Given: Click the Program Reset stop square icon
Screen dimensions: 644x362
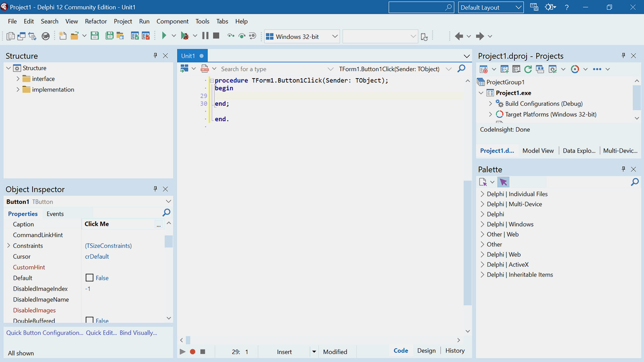Looking at the screenshot, I should (x=216, y=36).
